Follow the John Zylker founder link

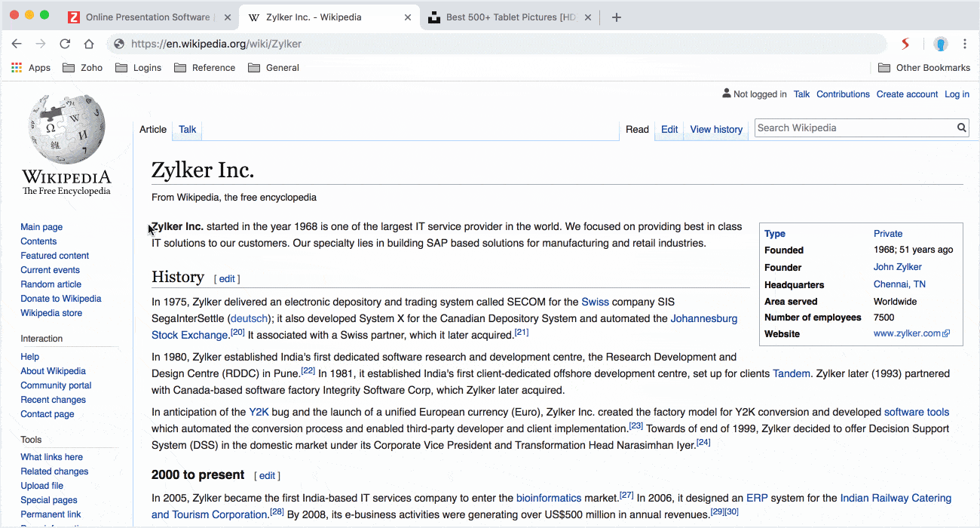[897, 267]
